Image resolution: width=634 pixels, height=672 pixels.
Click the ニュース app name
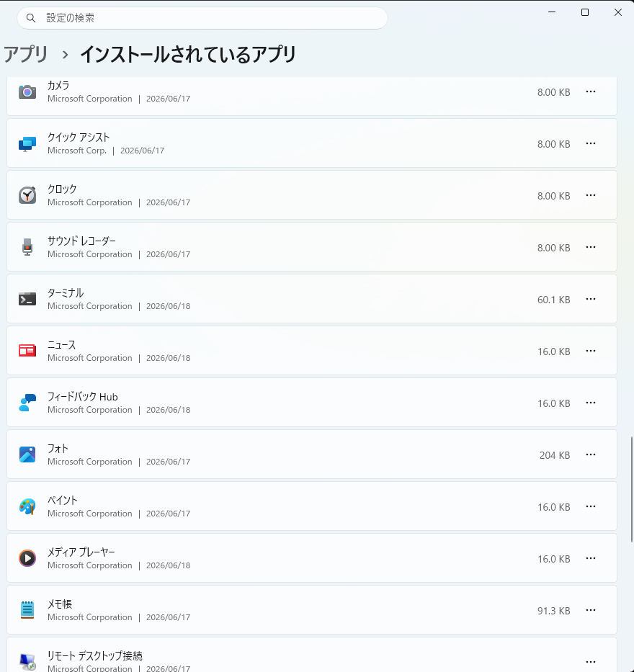tap(62, 345)
